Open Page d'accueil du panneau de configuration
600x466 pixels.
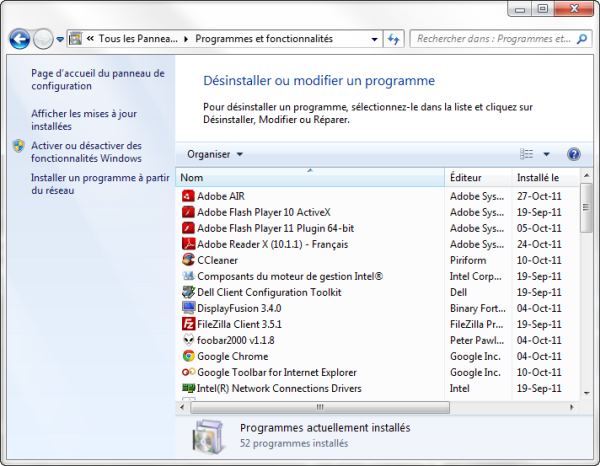[x=98, y=80]
